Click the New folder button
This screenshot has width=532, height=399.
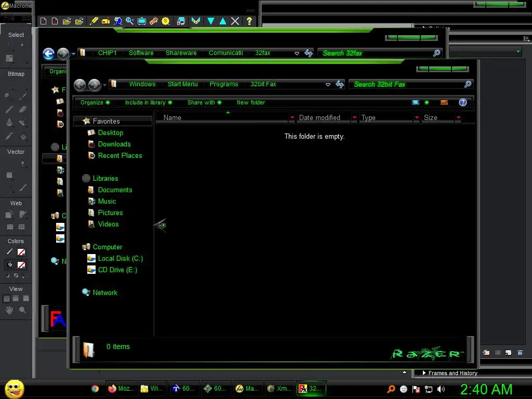[x=251, y=102]
